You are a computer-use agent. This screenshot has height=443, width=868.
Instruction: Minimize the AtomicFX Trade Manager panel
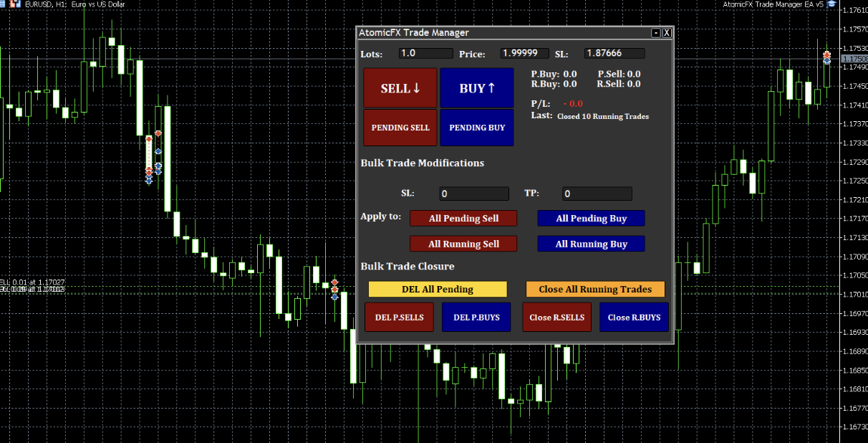[655, 33]
